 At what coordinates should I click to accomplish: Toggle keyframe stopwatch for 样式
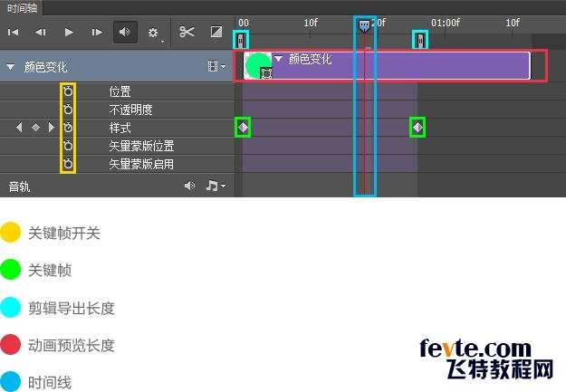[68, 128]
